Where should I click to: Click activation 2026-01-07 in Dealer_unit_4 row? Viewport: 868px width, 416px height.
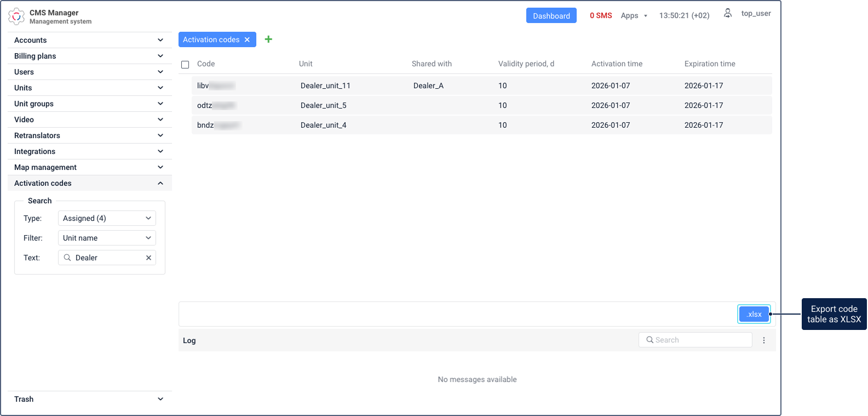pyautogui.click(x=611, y=125)
